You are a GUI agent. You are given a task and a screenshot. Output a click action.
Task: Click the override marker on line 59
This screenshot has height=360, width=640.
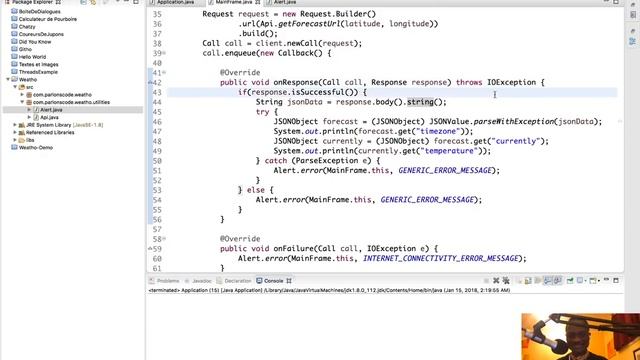[150, 248]
